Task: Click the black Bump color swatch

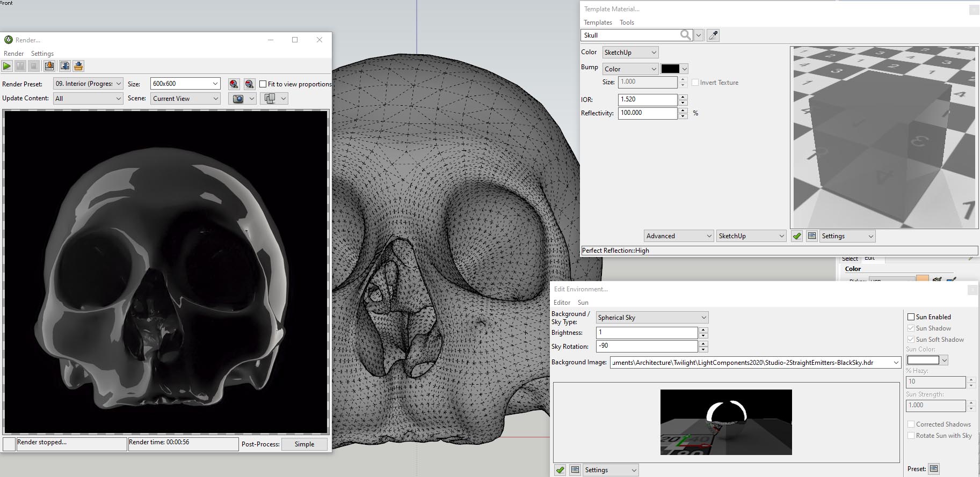Action: pyautogui.click(x=670, y=69)
